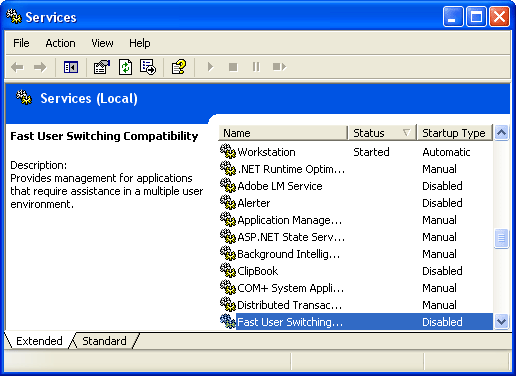The height and width of the screenshot is (376, 516).
Task: Select the Background Intellig... service name
Action: coord(289,254)
